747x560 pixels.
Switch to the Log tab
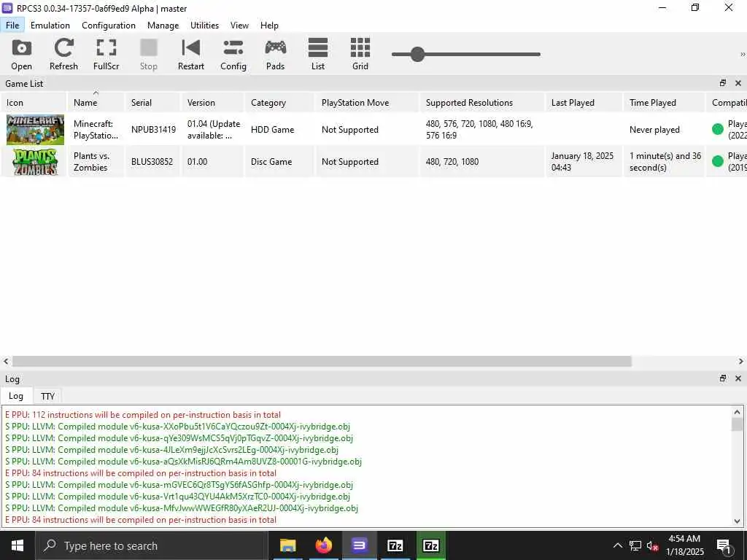pos(16,396)
